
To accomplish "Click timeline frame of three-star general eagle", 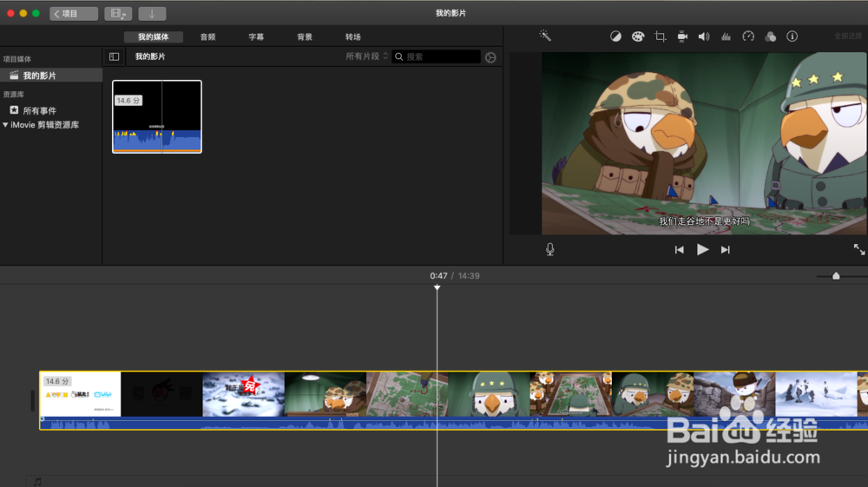I will point(490,394).
